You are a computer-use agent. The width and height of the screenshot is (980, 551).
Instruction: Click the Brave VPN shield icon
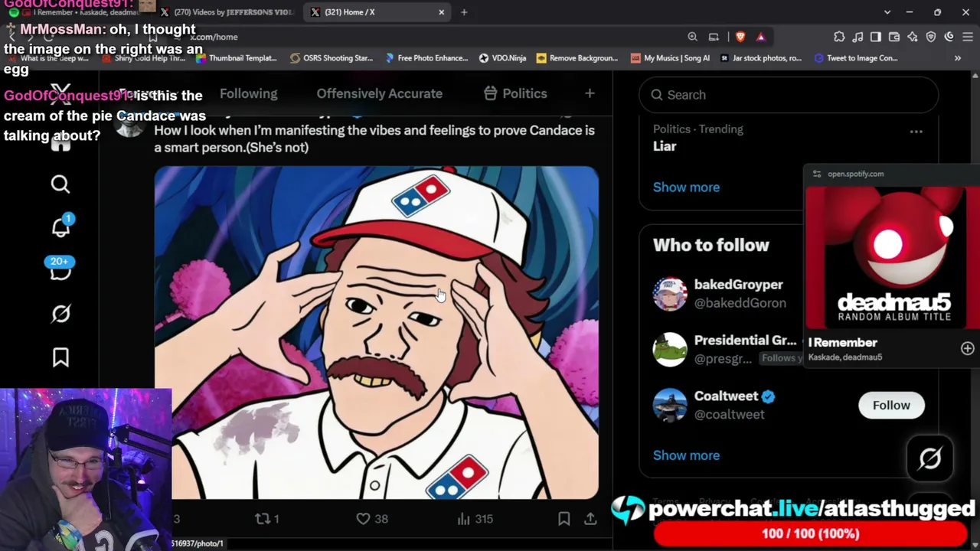click(x=931, y=37)
